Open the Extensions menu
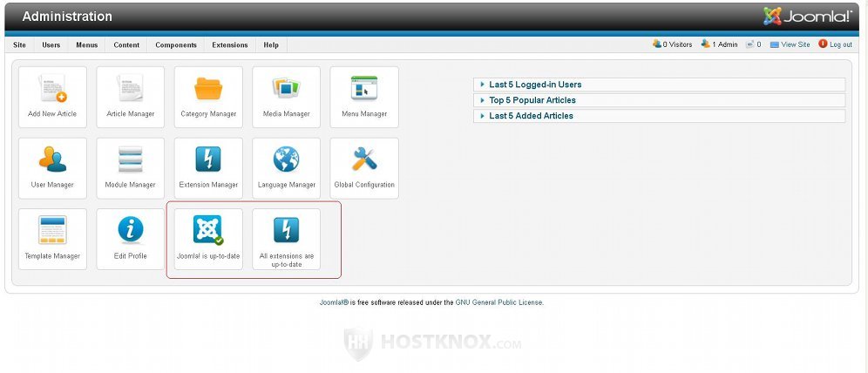The width and height of the screenshot is (868, 373). coord(230,45)
